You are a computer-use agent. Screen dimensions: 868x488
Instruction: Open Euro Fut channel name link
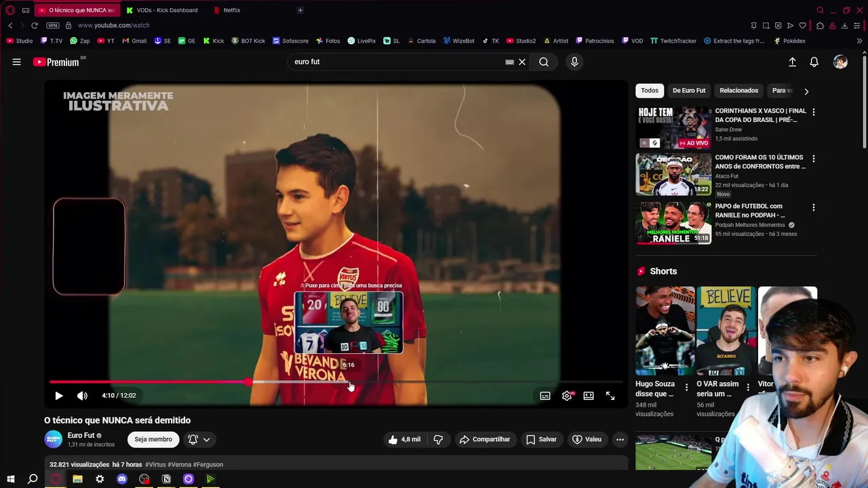tap(81, 435)
